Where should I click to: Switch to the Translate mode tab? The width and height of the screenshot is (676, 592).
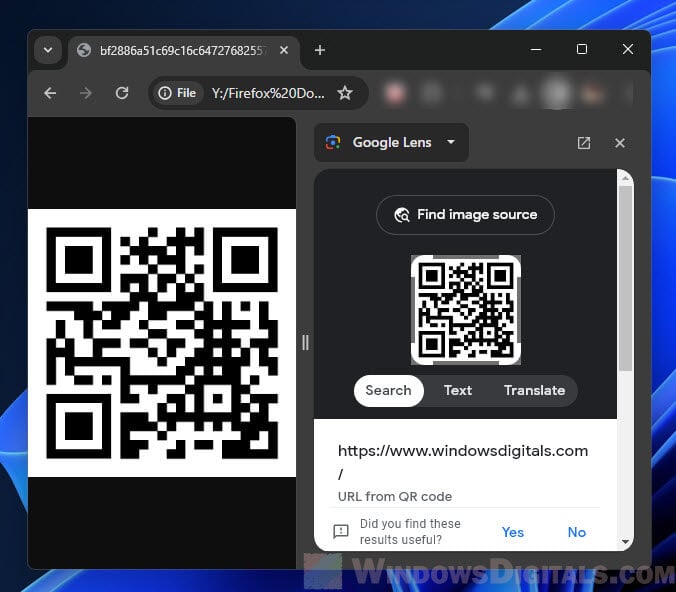pos(534,390)
